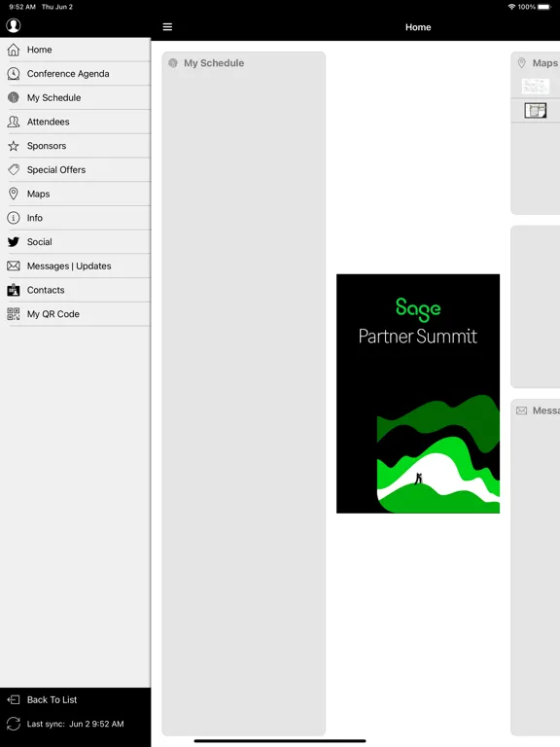Image resolution: width=560 pixels, height=747 pixels.
Task: Click the Back To List button
Action: click(75, 700)
